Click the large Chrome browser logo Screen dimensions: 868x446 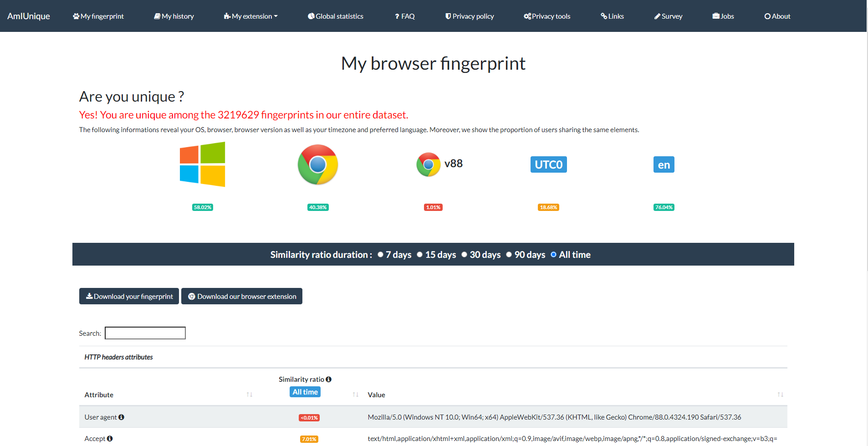coord(317,164)
